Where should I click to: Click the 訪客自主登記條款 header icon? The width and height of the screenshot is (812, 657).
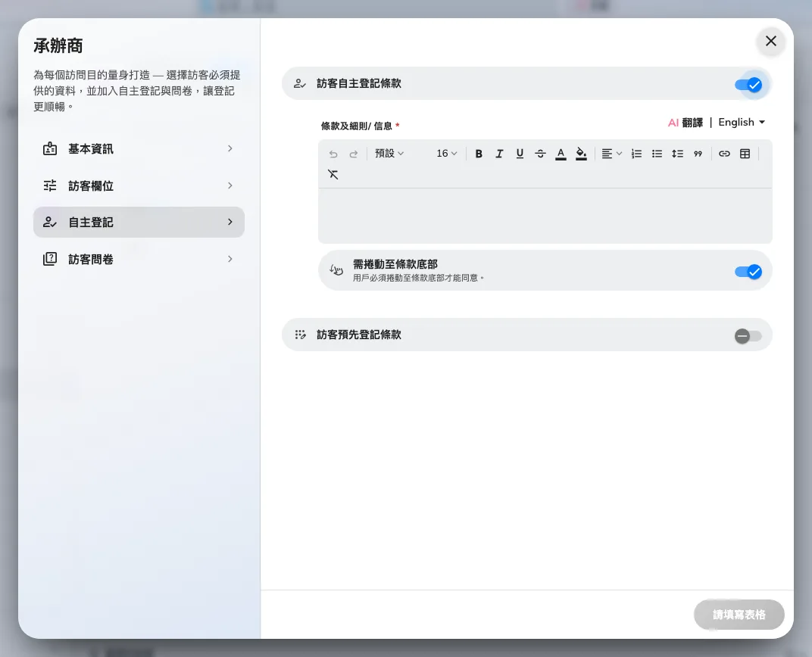[300, 83]
